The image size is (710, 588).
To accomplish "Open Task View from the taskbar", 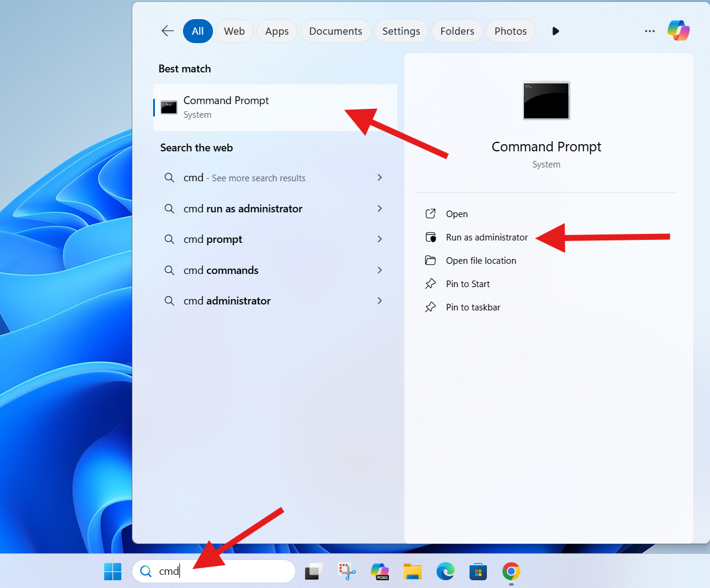I will 314,571.
